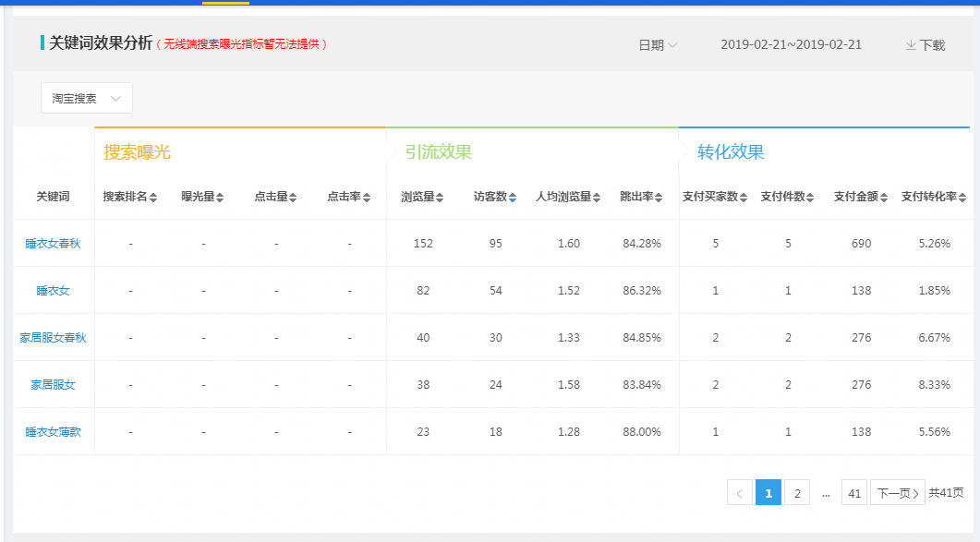Select page 1 in pagination

pos(768,493)
